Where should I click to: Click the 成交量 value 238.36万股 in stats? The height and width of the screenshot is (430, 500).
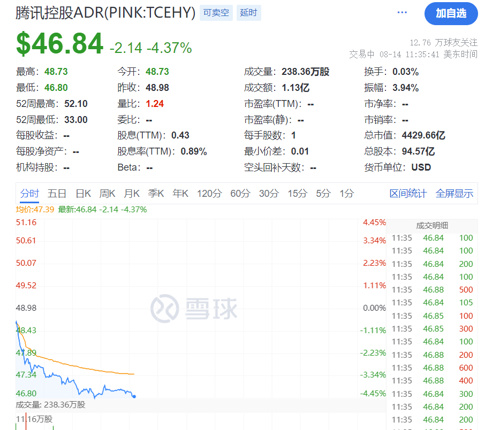tap(305, 72)
